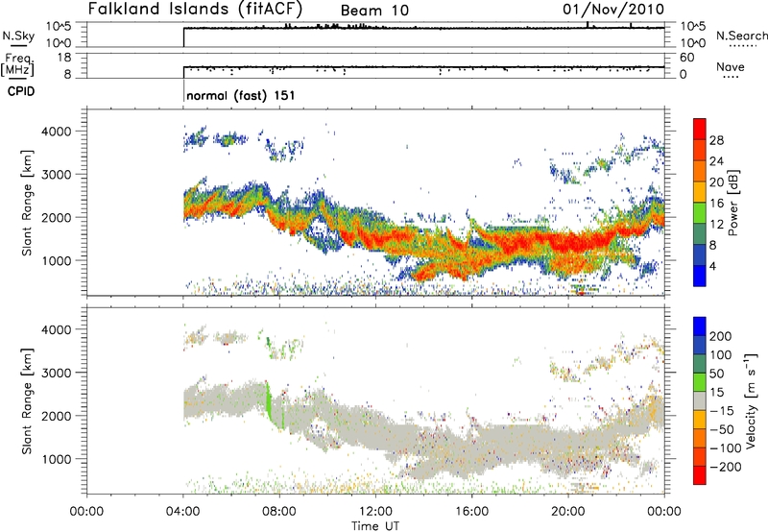Select the "24" tick on power colorbar
768x532 pixels.
(716, 161)
